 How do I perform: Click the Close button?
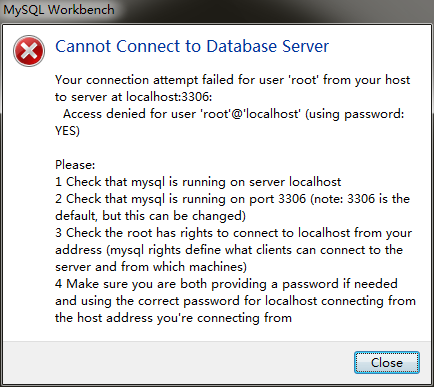coord(387,362)
